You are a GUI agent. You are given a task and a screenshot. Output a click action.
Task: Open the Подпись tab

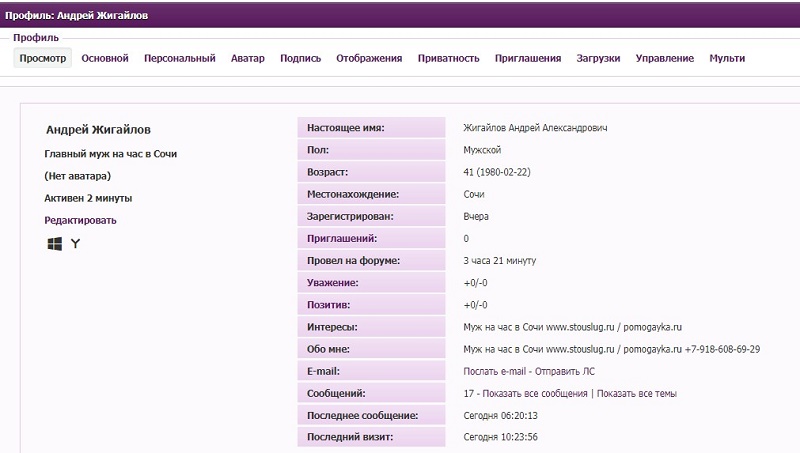click(x=301, y=58)
